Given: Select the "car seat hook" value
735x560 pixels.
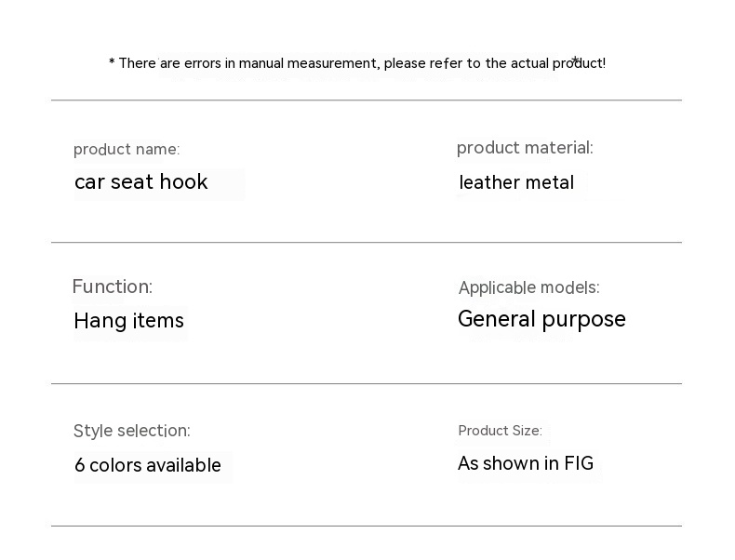Looking at the screenshot, I should pos(141,181).
